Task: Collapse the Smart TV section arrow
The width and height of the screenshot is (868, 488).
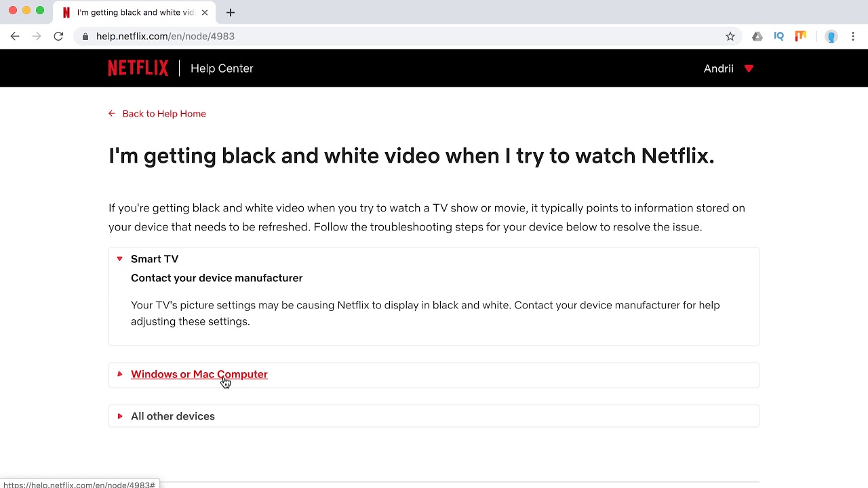Action: click(119, 259)
